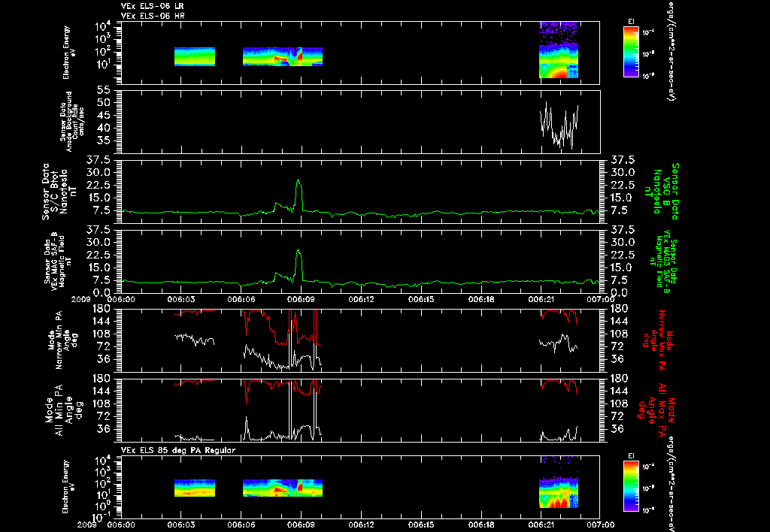Viewport: 770px width, 532px height.
Task: Click the "Mode Narrow Min PA Angle" label
Action: click(x=63, y=339)
